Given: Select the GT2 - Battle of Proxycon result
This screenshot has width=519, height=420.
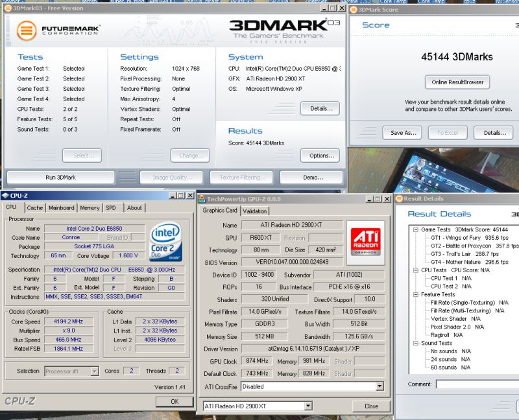Looking at the screenshot, I should click(x=475, y=246).
